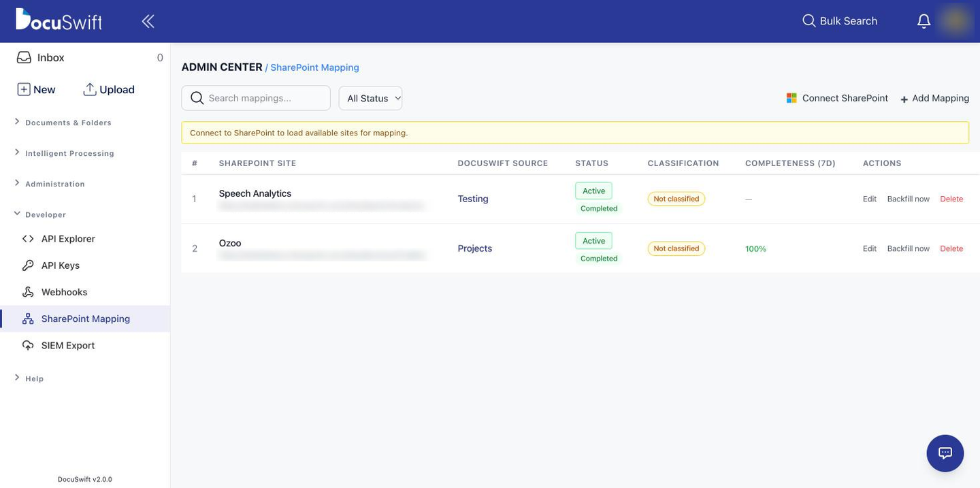This screenshot has width=980, height=488.
Task: Collapse the sidebar with double-chevron icon
Action: (148, 21)
